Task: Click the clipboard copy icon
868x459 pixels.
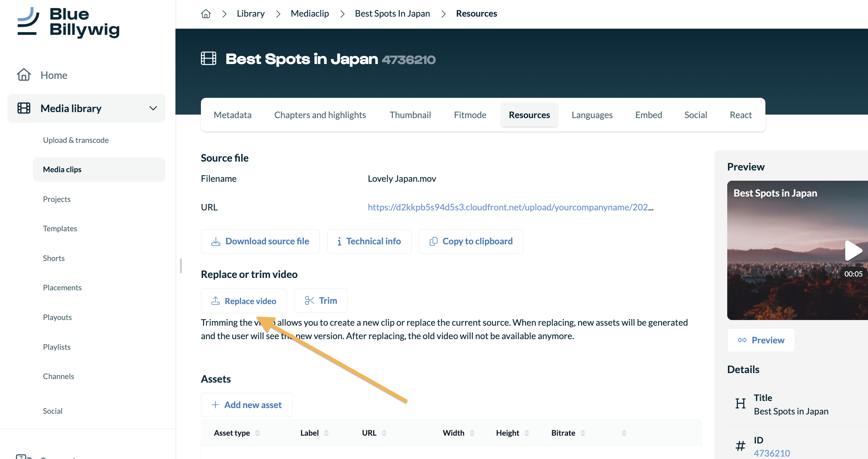Action: tap(433, 242)
